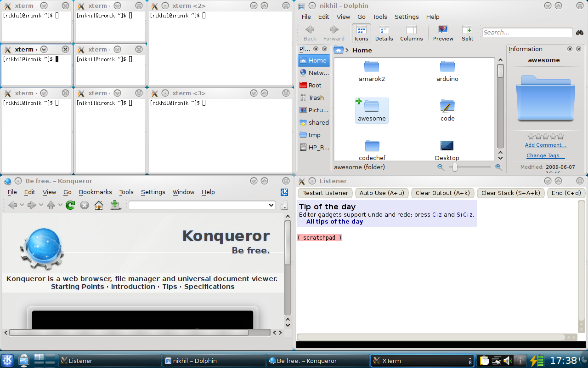
Task: Open Konqueror's Window menu
Action: tap(183, 192)
